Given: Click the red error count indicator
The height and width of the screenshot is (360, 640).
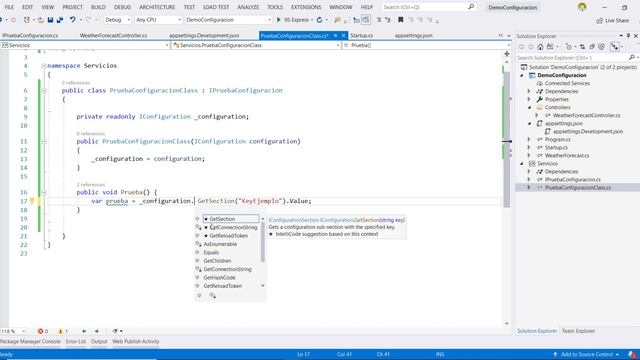Looking at the screenshot, I should point(43,331).
